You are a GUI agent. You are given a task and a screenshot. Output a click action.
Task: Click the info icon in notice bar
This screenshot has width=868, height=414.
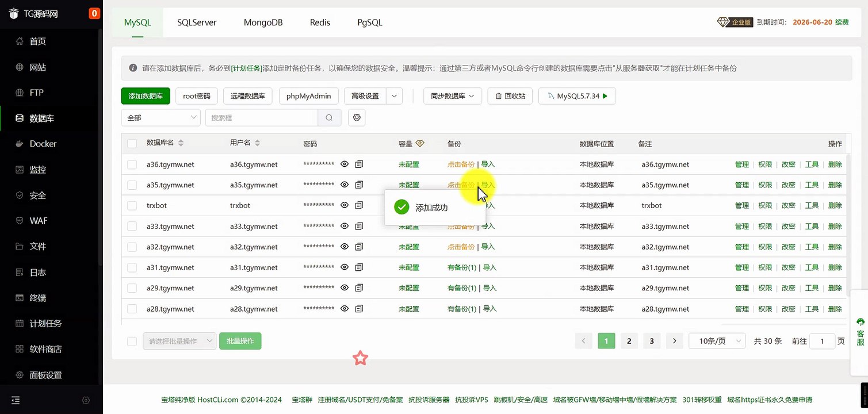[133, 68]
